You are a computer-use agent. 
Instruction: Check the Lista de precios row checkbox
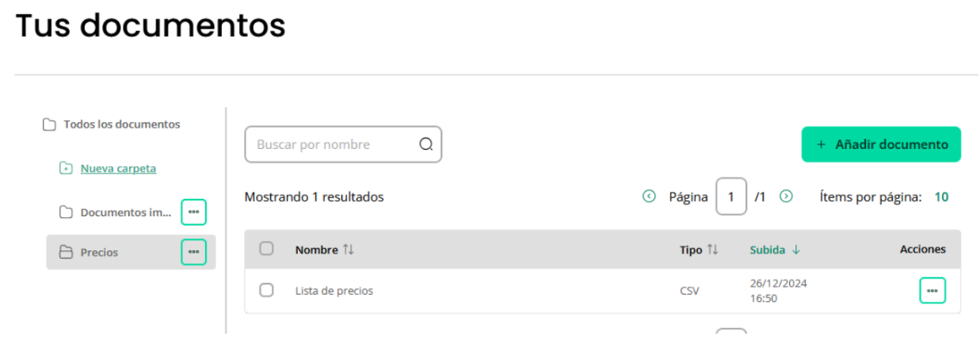click(266, 290)
